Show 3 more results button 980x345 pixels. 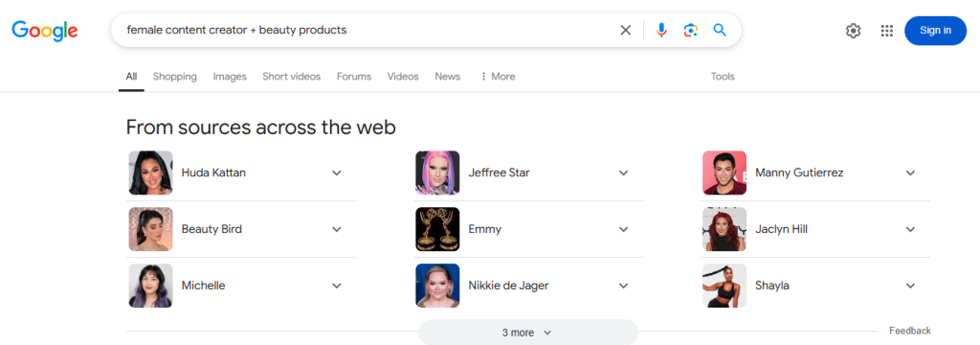point(528,333)
